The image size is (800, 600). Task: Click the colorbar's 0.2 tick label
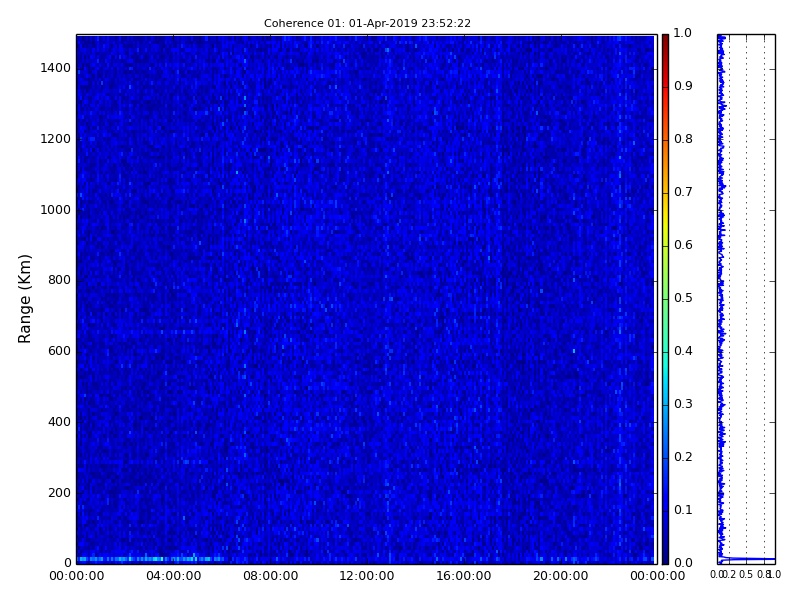(683, 457)
